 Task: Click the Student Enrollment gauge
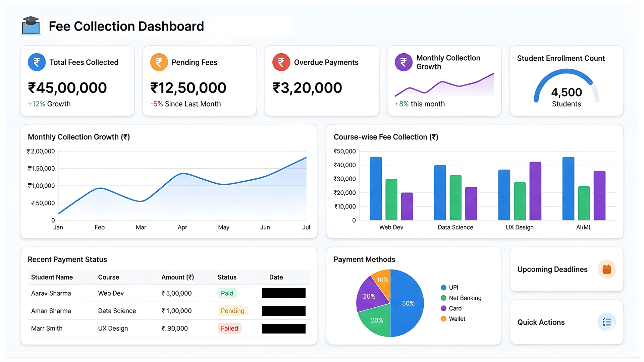[x=566, y=88]
